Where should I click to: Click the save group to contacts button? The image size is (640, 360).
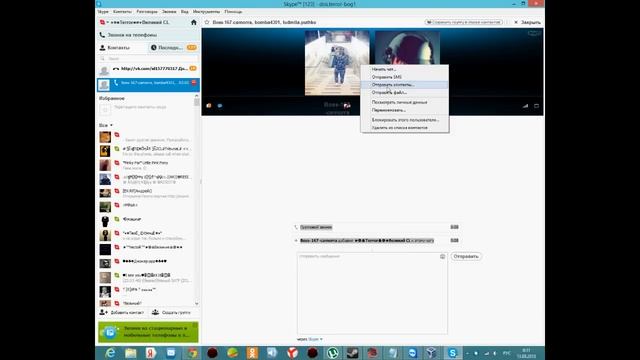click(x=464, y=22)
